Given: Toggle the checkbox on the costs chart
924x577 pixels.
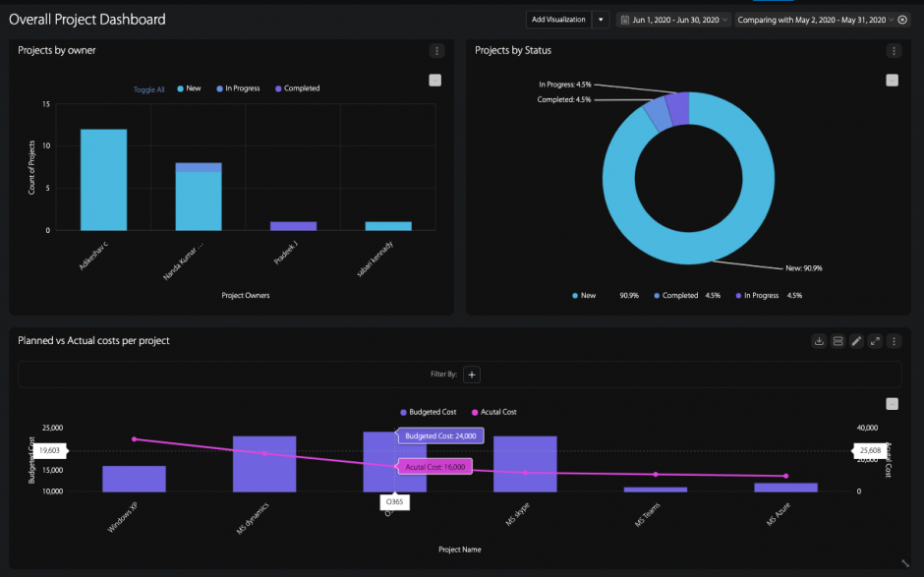Looking at the screenshot, I should point(892,403).
